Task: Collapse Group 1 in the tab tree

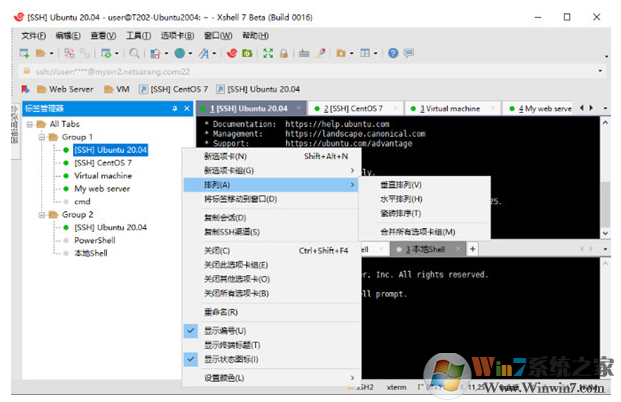Action: coord(42,137)
